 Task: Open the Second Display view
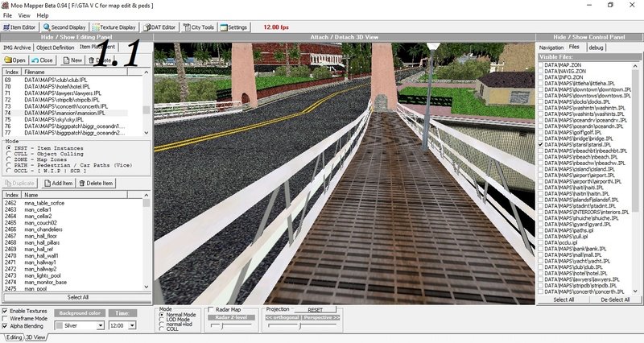point(64,27)
